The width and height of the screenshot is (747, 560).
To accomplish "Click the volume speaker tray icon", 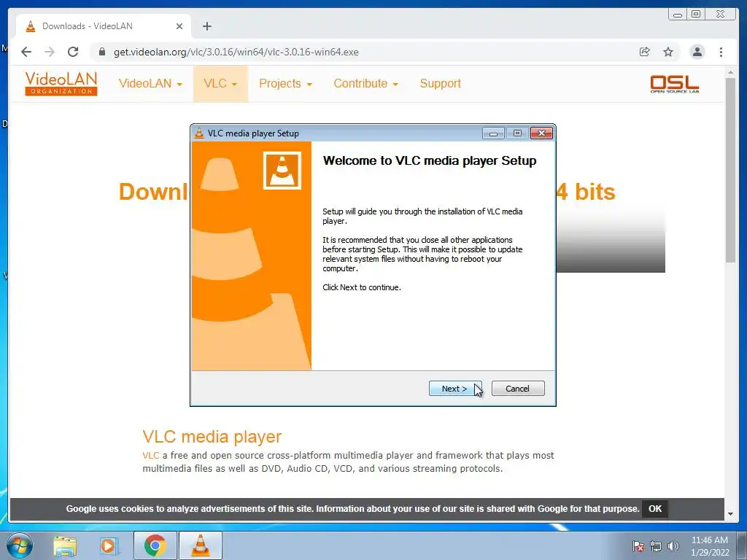I will [x=673, y=546].
